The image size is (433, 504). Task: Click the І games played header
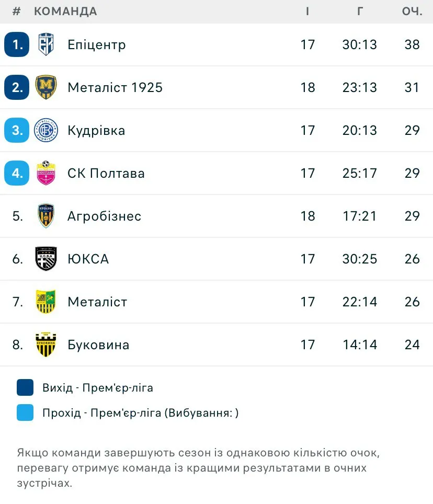tap(307, 12)
